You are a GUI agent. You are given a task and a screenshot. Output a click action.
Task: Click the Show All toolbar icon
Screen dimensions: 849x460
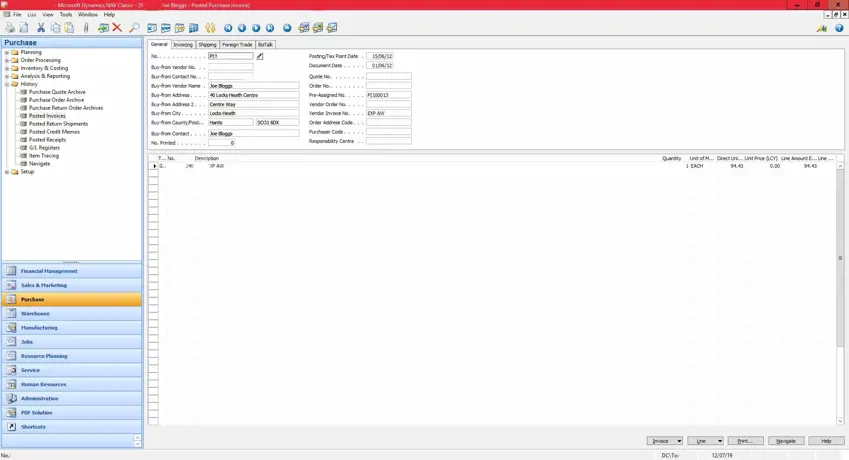coord(194,28)
